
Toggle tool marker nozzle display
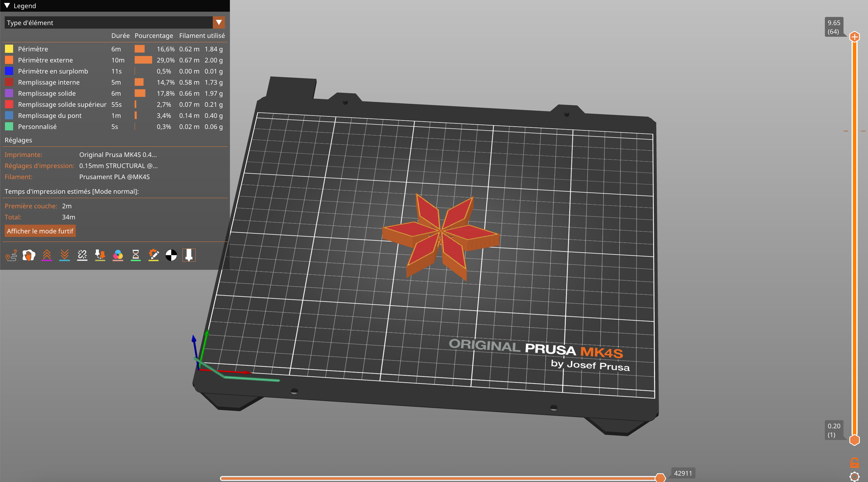(189, 255)
